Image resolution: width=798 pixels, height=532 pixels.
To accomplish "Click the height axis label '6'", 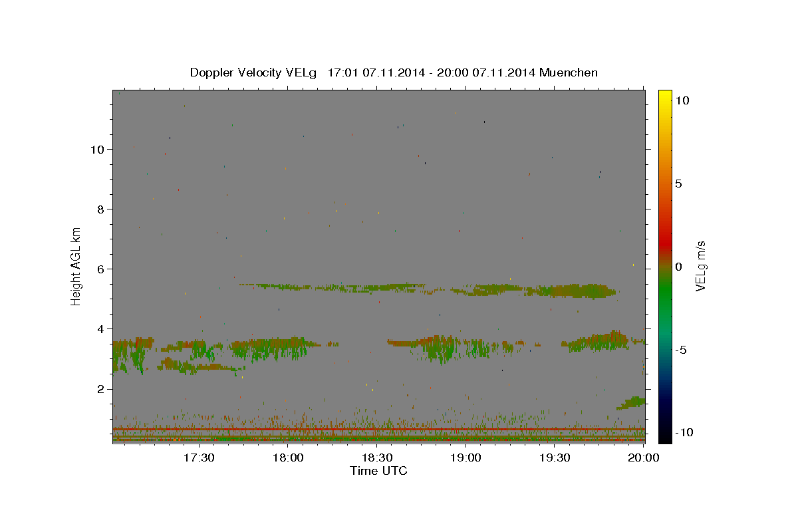I will 100,269.
